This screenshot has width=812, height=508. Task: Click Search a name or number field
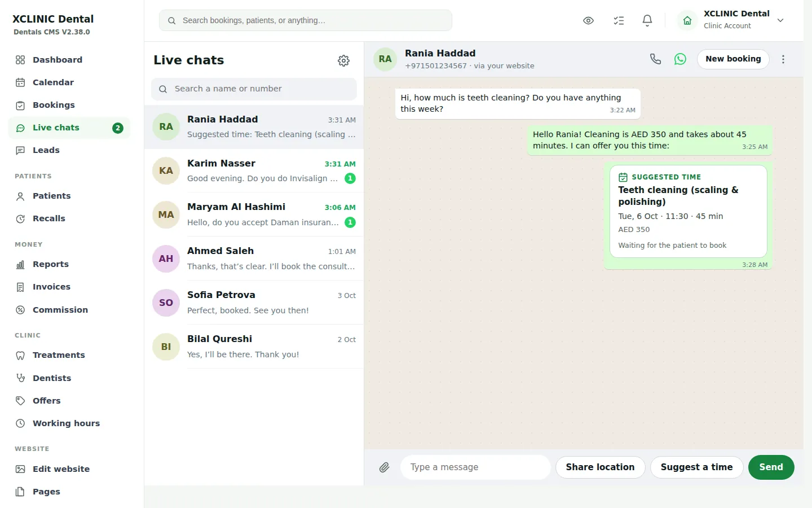(254, 89)
